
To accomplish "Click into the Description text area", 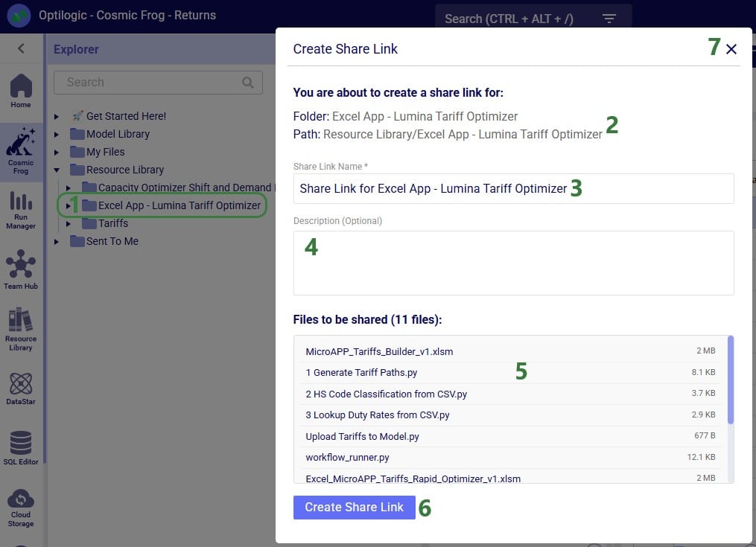I will [513, 263].
